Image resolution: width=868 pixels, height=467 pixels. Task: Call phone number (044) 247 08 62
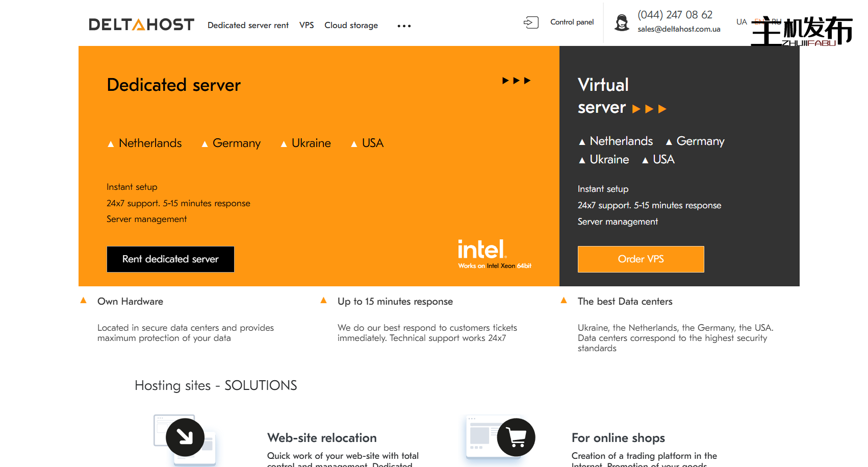click(x=675, y=15)
